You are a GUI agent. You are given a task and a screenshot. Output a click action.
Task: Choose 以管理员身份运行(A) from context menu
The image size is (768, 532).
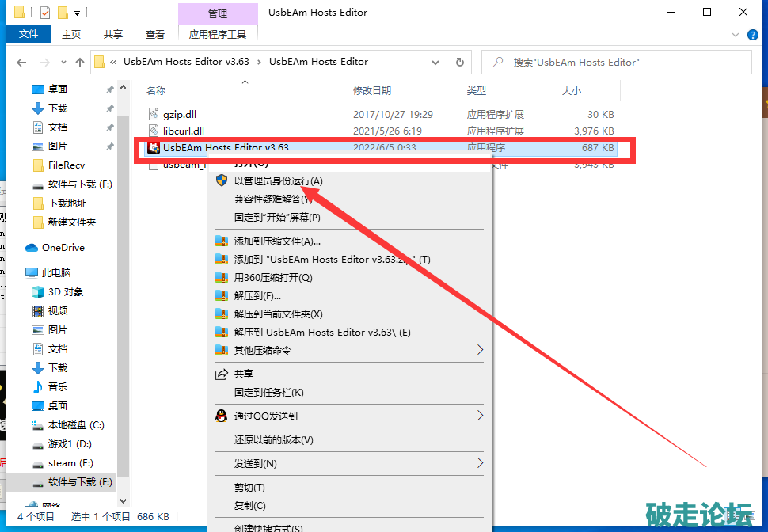pyautogui.click(x=278, y=181)
